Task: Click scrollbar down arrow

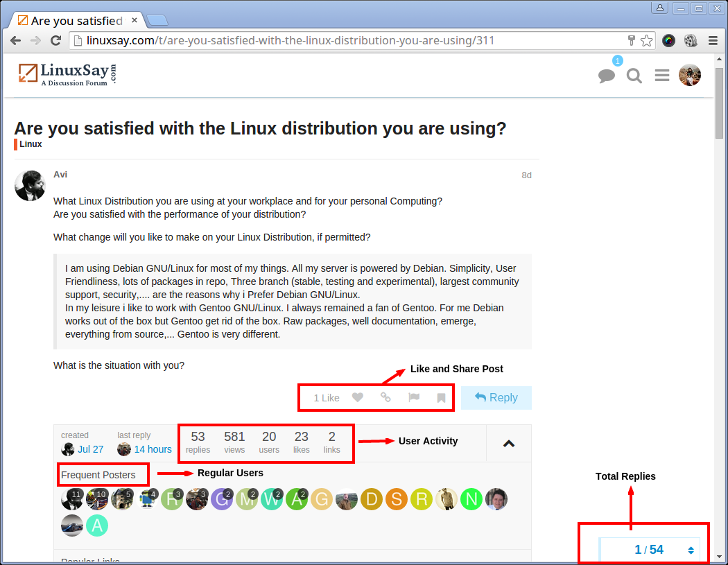Action: coord(719,556)
